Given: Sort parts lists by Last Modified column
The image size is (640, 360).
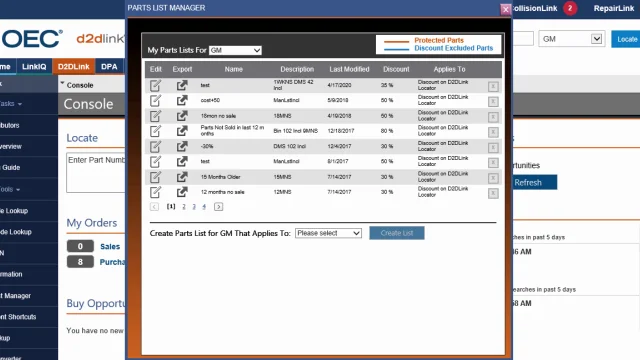Looking at the screenshot, I should (x=349, y=69).
